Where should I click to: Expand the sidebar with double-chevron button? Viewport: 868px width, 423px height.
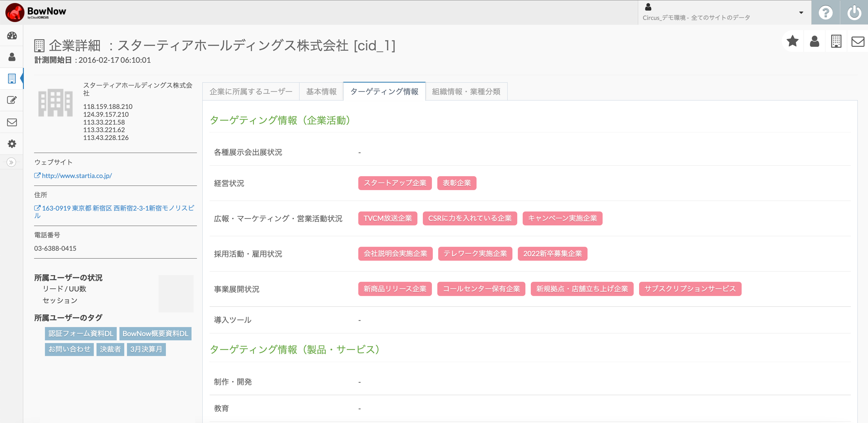pos(11,162)
